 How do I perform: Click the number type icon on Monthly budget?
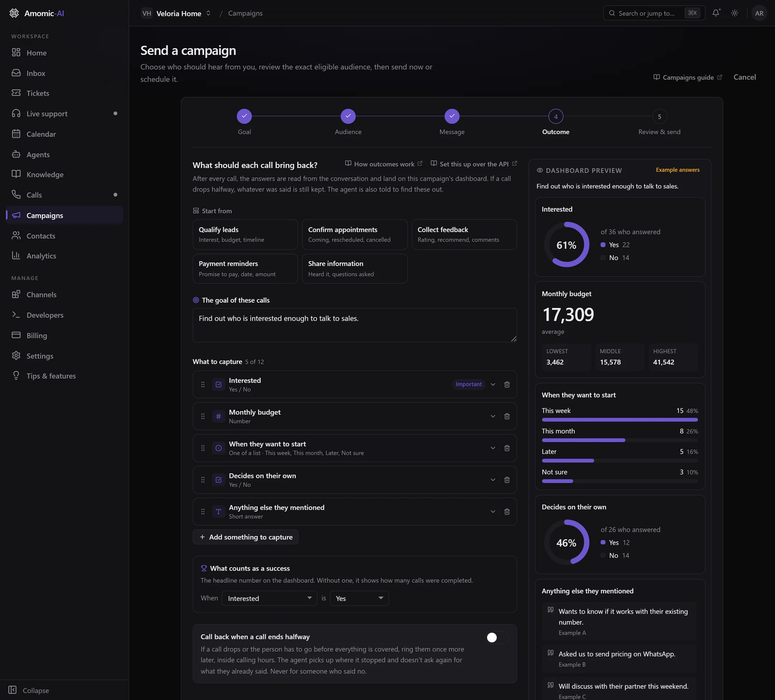click(219, 416)
